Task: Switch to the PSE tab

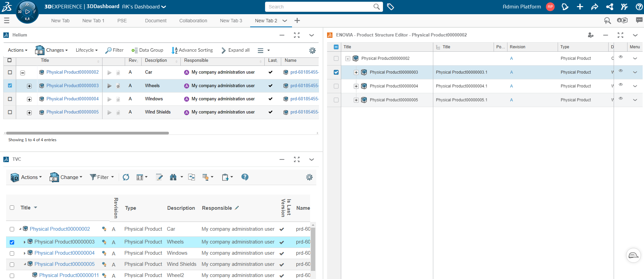Action: pos(122,21)
